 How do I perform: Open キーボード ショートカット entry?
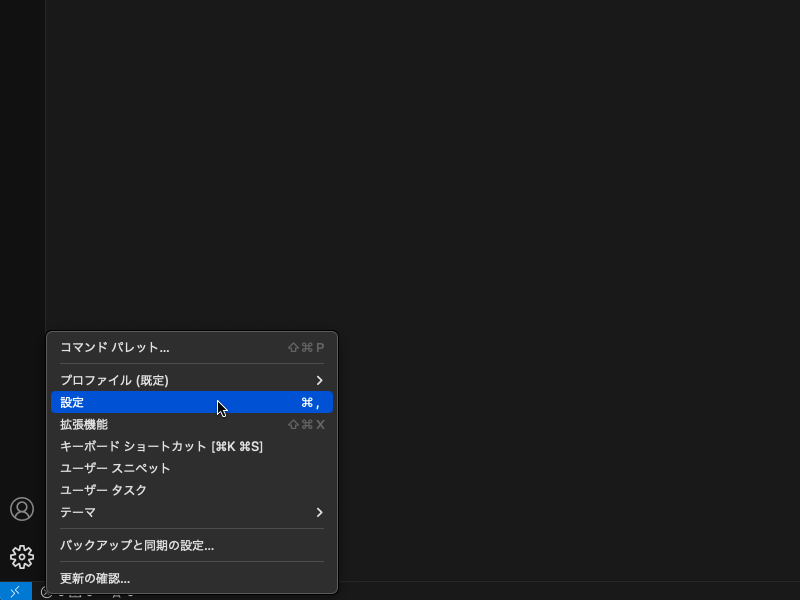point(192,446)
